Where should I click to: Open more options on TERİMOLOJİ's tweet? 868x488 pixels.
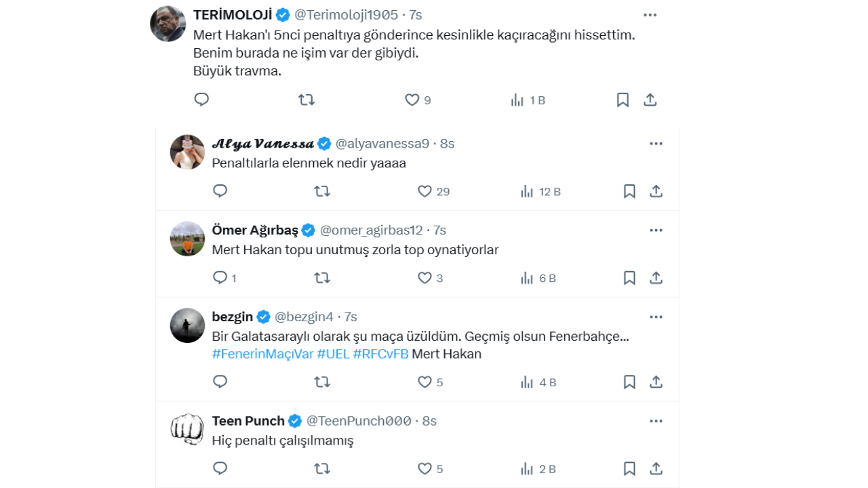[650, 14]
